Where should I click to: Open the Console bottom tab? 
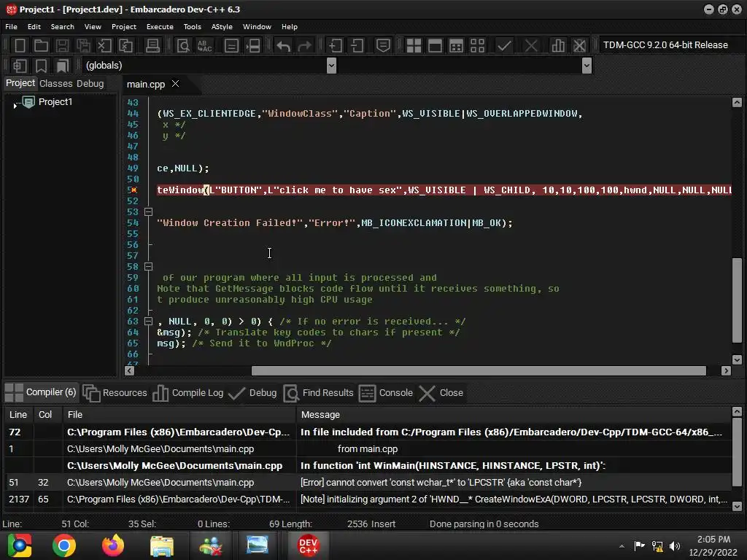point(385,393)
